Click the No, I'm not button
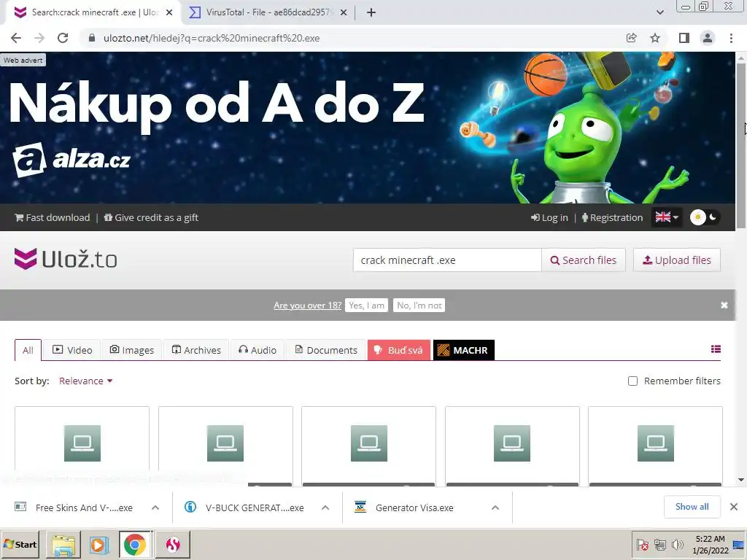The image size is (747, 560). [419, 306]
